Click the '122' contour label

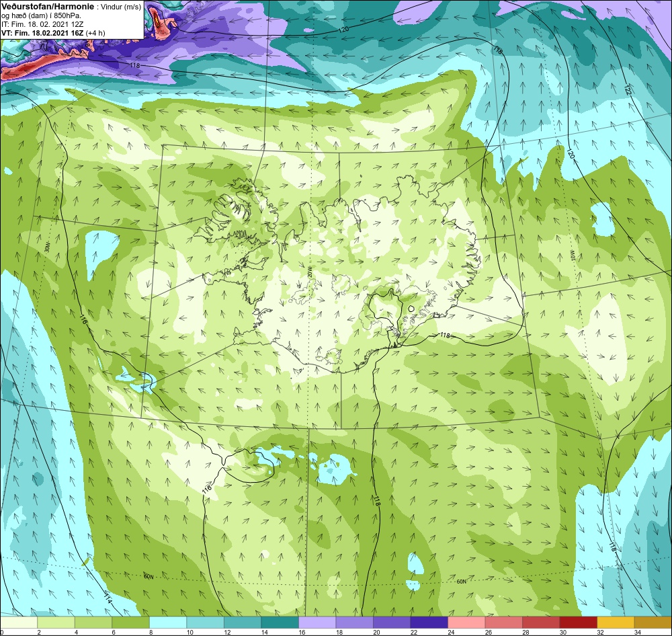point(628,90)
